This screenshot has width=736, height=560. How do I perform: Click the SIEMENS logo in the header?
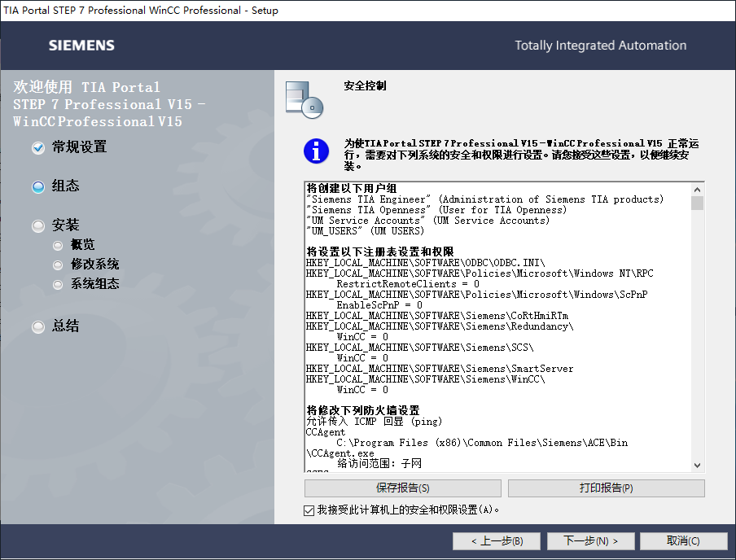81,45
